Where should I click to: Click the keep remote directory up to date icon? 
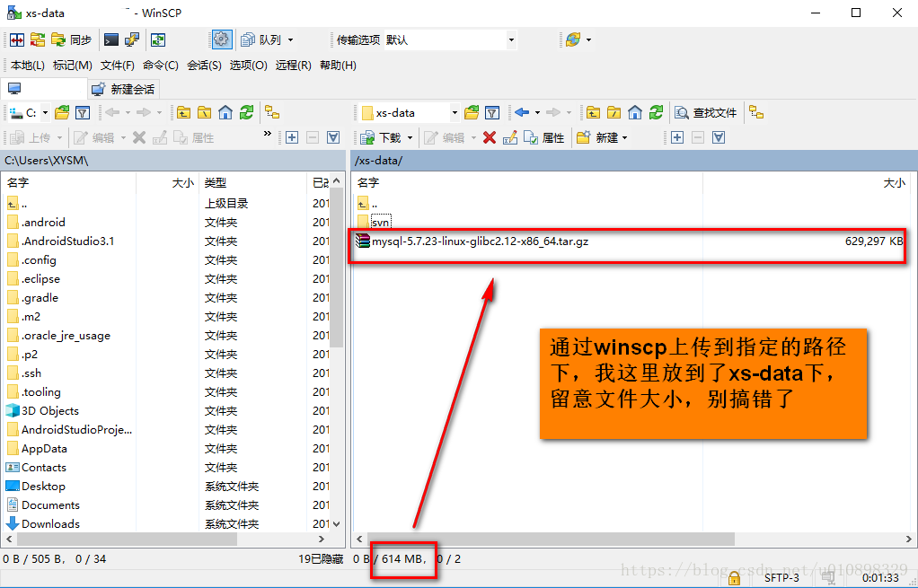(158, 39)
